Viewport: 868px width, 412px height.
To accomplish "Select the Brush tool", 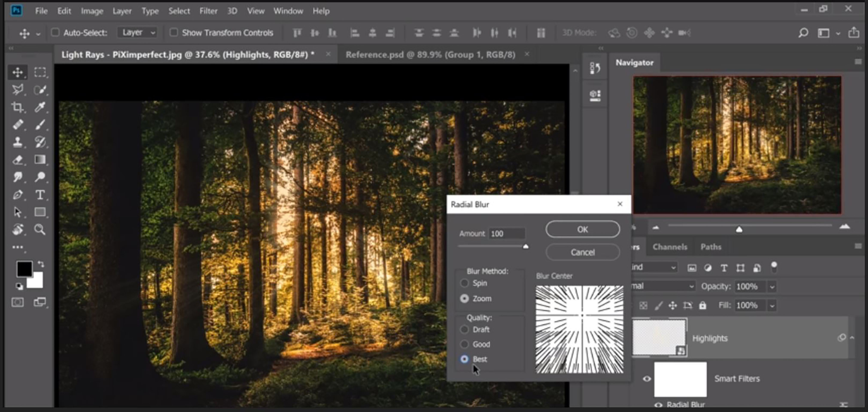I will tap(40, 125).
